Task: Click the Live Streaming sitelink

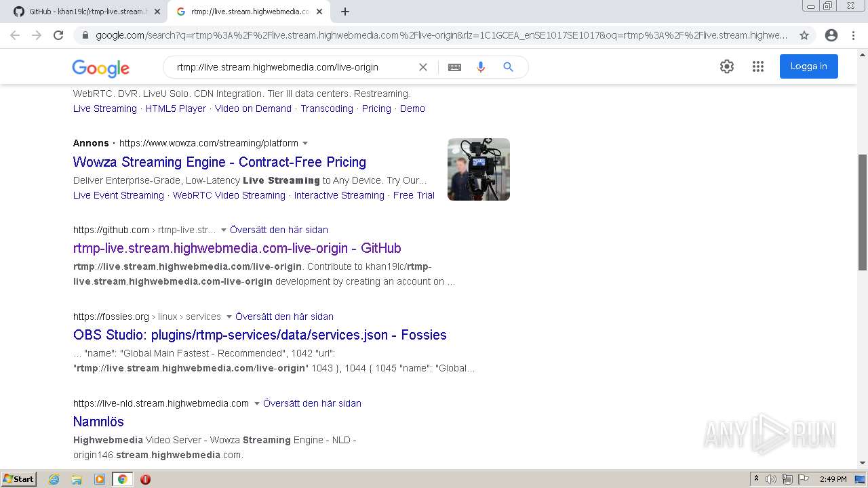Action: [x=105, y=108]
